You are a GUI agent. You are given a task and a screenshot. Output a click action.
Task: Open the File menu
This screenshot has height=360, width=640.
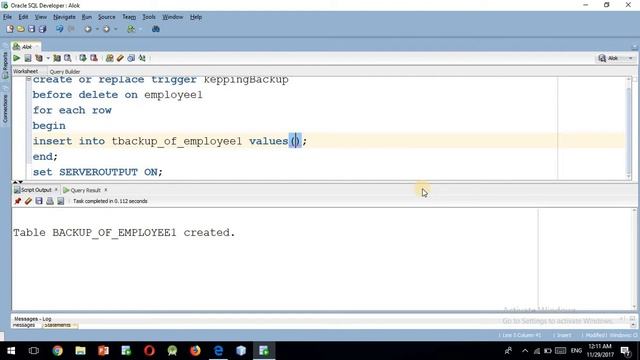coord(7,17)
